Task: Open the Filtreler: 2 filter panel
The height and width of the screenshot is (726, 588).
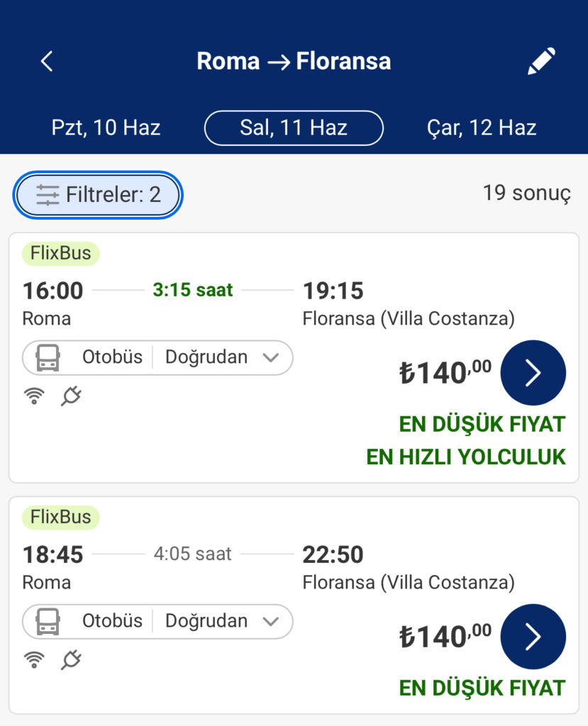Action: [98, 195]
